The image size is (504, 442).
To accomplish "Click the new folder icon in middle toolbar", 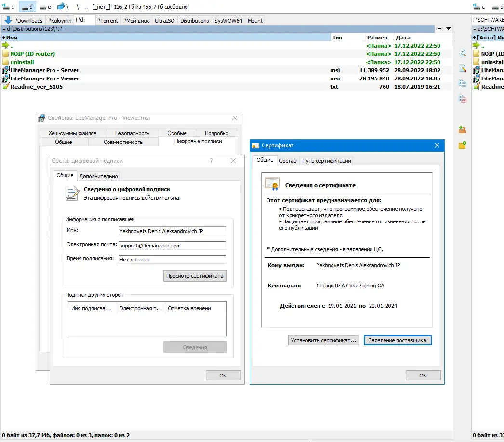I will point(463,145).
